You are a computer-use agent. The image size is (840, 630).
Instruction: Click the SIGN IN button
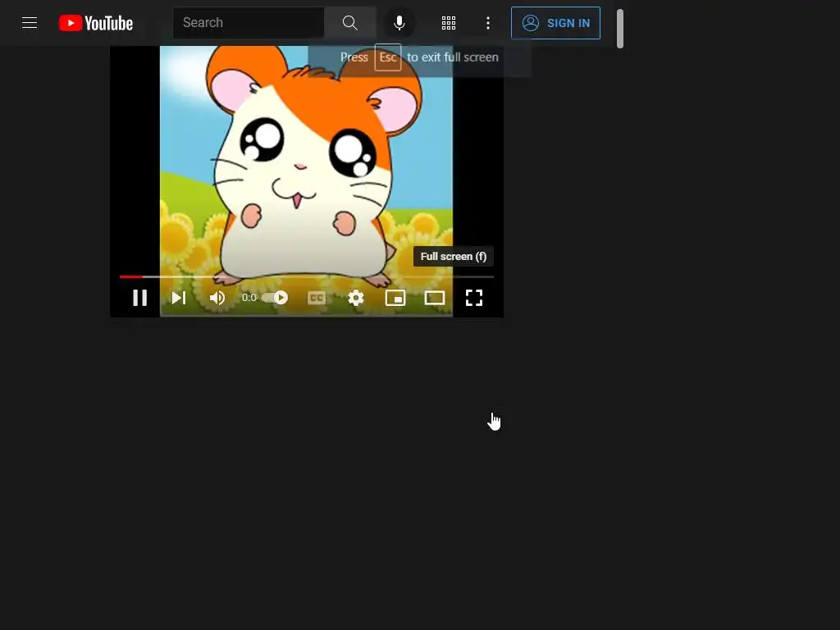click(555, 23)
